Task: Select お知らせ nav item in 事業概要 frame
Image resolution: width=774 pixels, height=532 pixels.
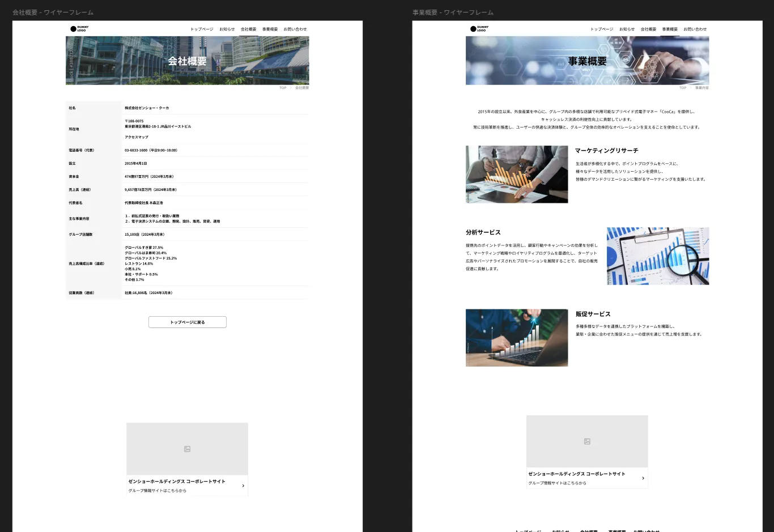Action: tap(627, 29)
